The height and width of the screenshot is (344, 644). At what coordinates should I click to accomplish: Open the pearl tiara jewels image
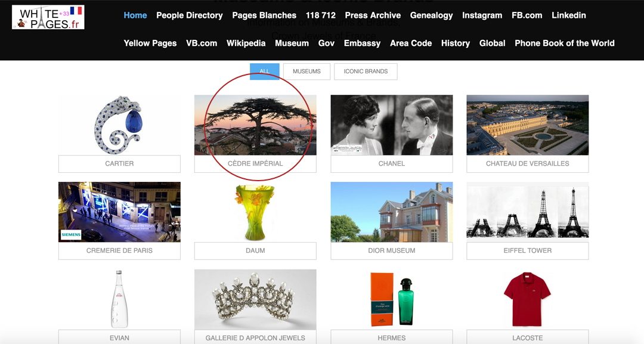pos(255,299)
